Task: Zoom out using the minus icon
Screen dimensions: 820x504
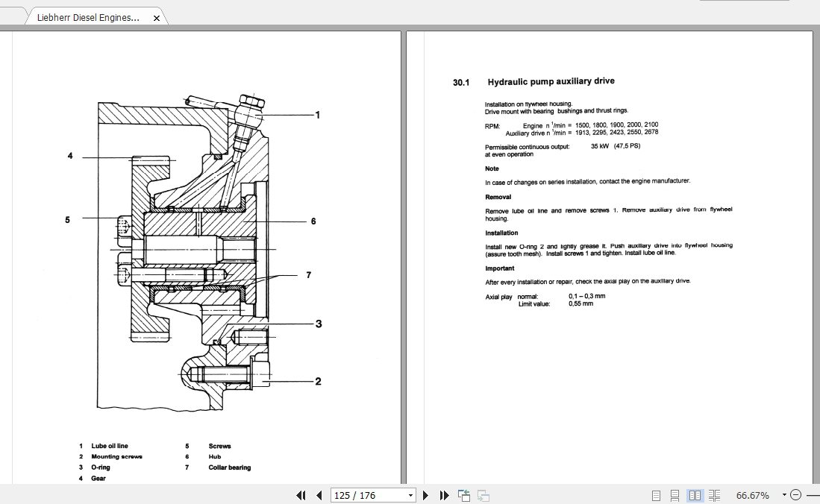Action: pyautogui.click(x=795, y=494)
